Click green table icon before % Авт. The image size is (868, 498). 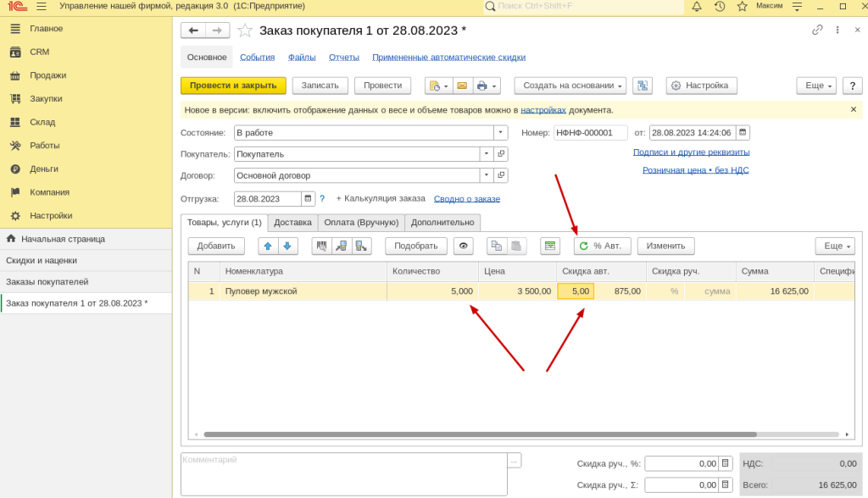[x=549, y=246]
